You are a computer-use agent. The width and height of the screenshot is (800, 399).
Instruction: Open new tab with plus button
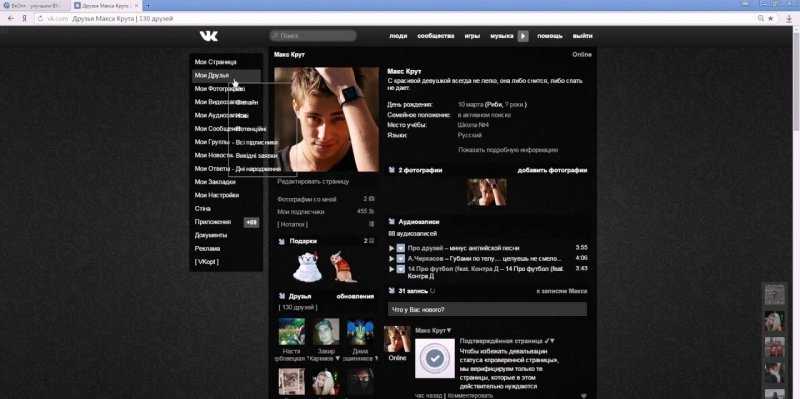click(147, 6)
